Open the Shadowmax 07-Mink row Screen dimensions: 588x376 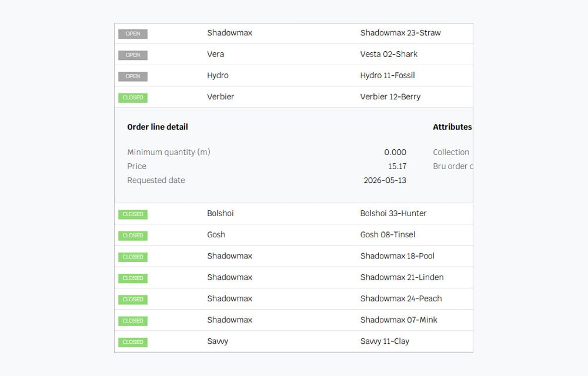(293, 320)
